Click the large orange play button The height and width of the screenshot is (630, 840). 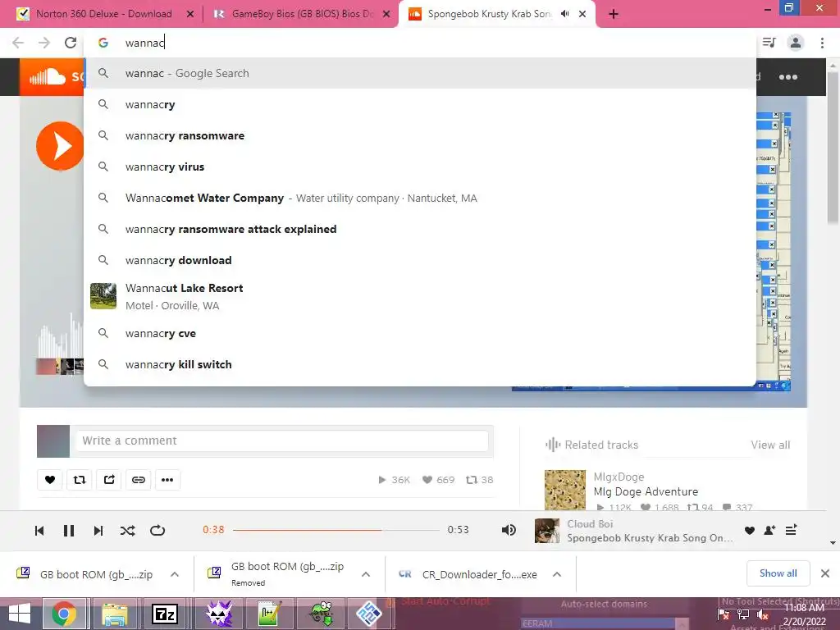pos(60,146)
